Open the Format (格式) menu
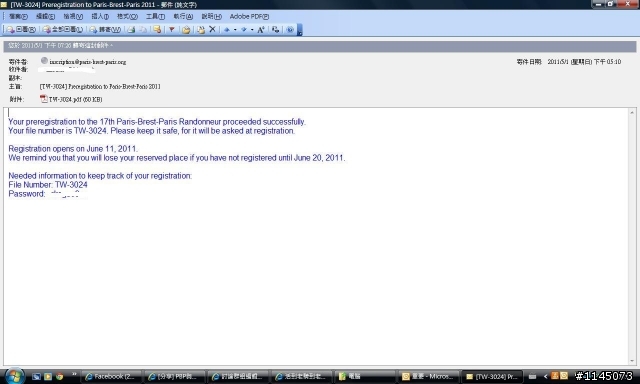This screenshot has width=640, height=384. tap(127, 16)
